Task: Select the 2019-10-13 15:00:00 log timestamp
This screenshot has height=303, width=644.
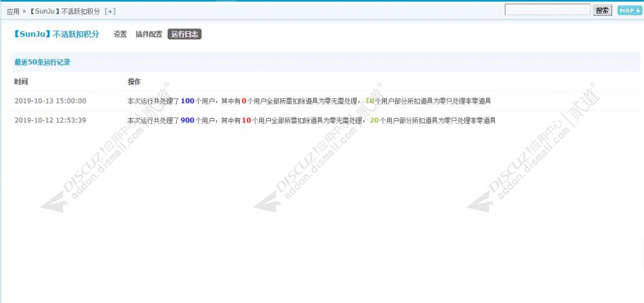Action: click(x=50, y=101)
